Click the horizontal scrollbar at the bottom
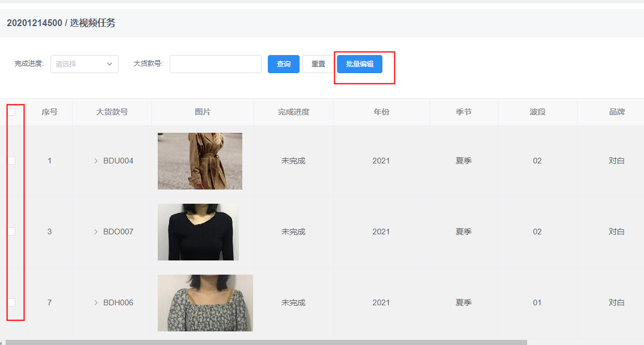The height and width of the screenshot is (345, 644). coord(266,342)
